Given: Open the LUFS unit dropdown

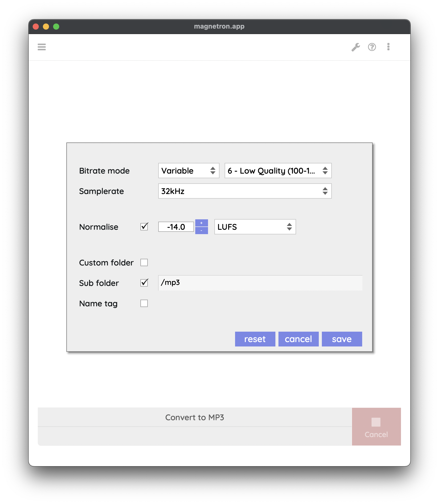Looking at the screenshot, I should coord(255,227).
